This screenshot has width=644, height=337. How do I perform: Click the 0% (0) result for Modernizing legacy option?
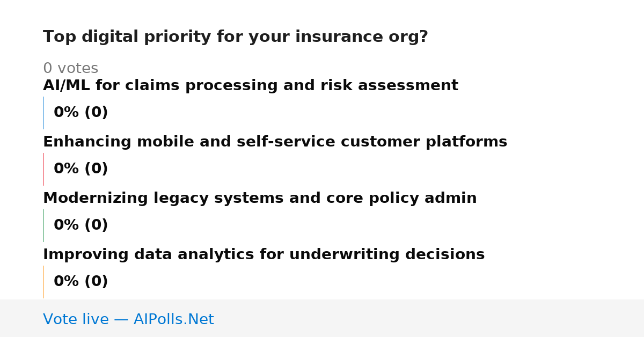(x=81, y=225)
